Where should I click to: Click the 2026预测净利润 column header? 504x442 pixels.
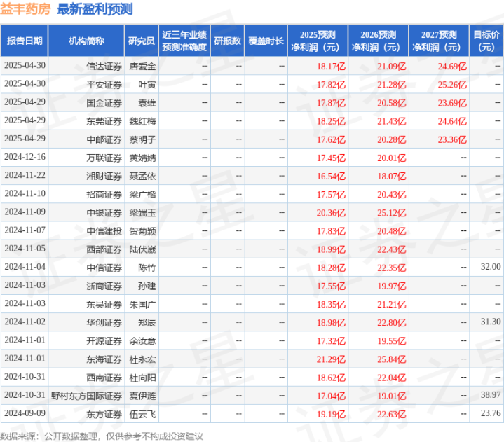[378, 41]
